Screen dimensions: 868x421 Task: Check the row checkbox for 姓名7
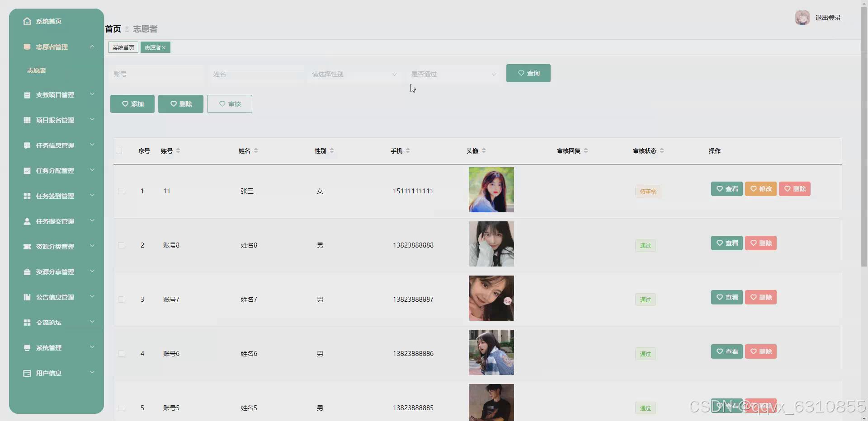[121, 299]
